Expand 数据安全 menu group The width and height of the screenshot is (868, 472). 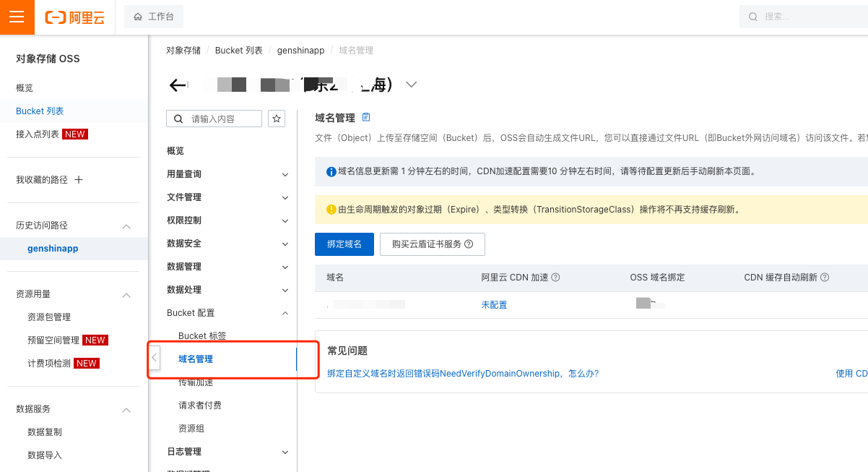pyautogui.click(x=228, y=243)
